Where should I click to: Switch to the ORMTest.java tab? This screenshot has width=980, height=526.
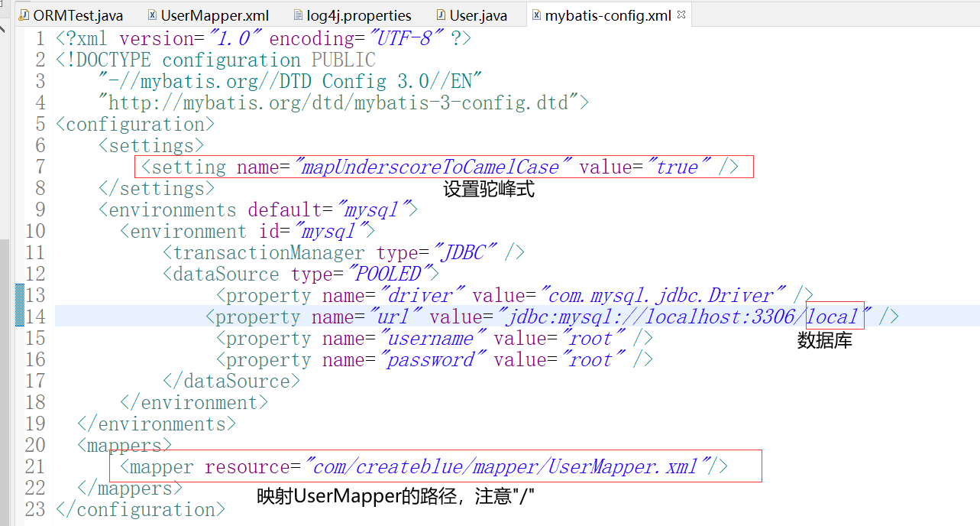coord(69,15)
